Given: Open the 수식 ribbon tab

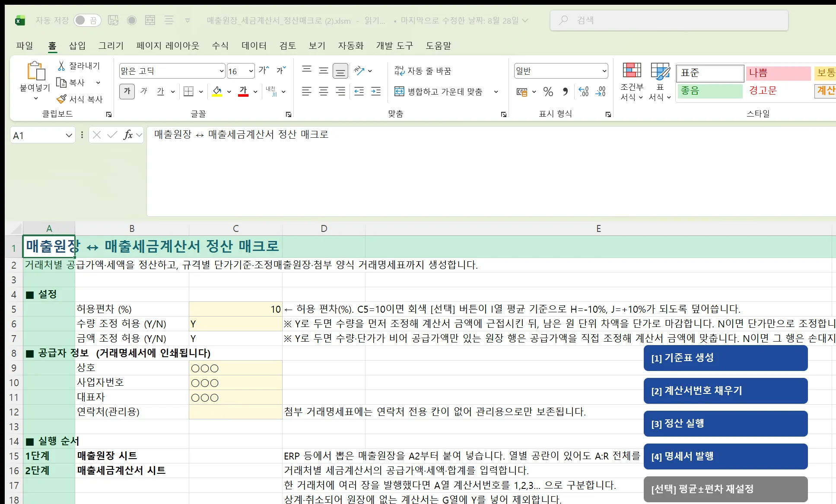Looking at the screenshot, I should 220,45.
